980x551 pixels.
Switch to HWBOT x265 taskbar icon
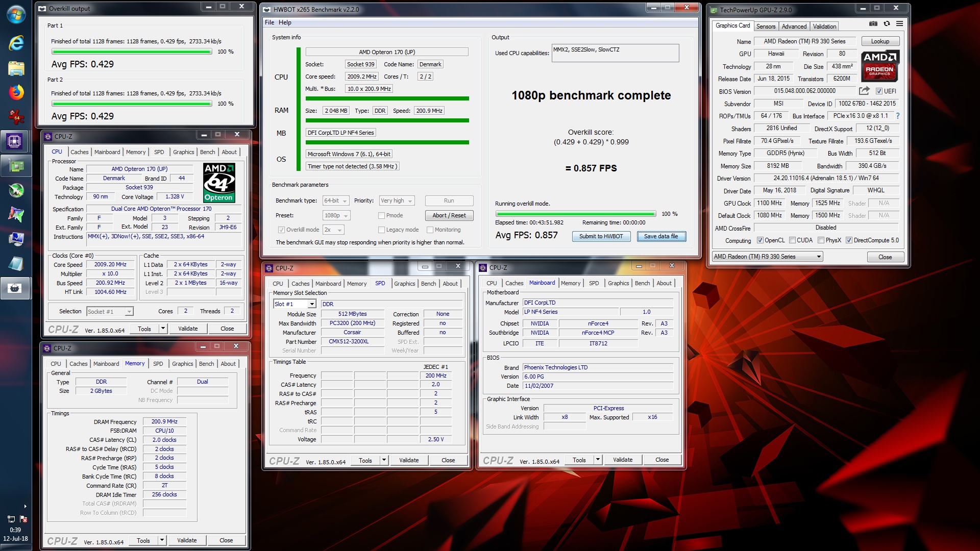pyautogui.click(x=15, y=288)
